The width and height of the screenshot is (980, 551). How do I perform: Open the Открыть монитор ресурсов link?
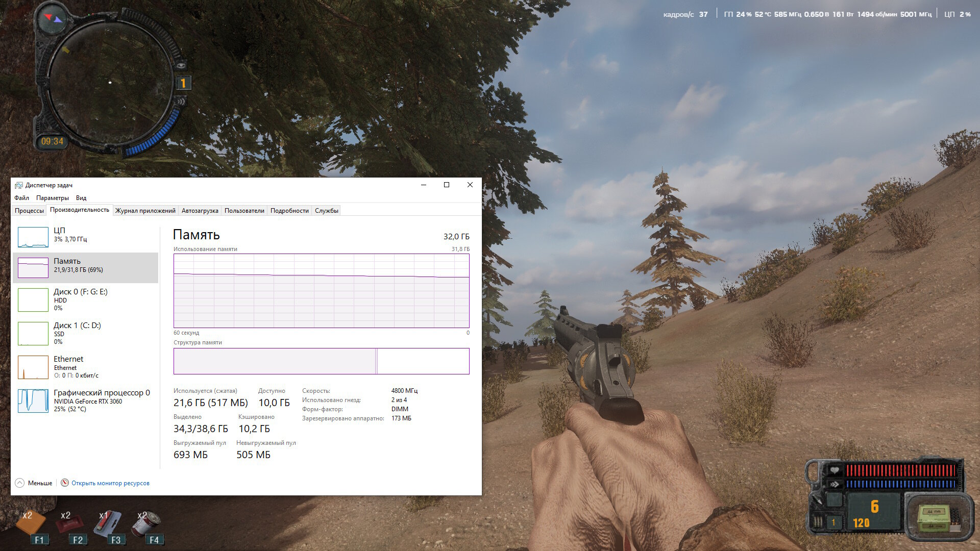[110, 483]
